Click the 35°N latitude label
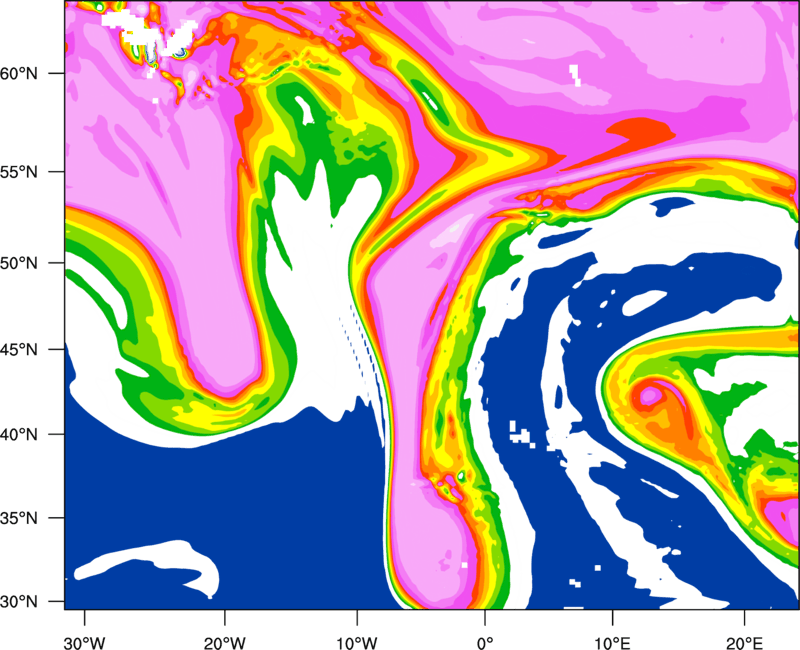The width and height of the screenshot is (800, 650). [19, 518]
